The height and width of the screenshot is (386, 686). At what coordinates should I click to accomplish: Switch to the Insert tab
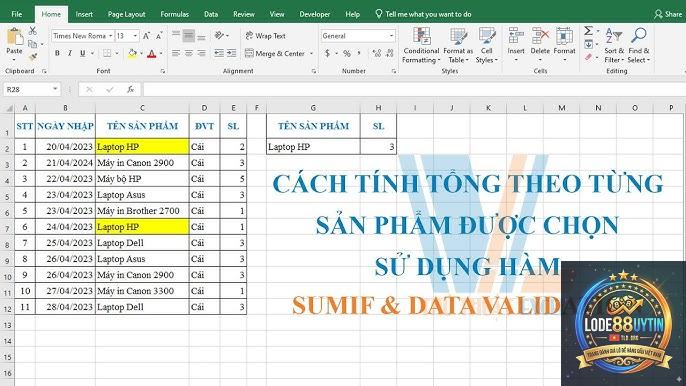(x=84, y=14)
